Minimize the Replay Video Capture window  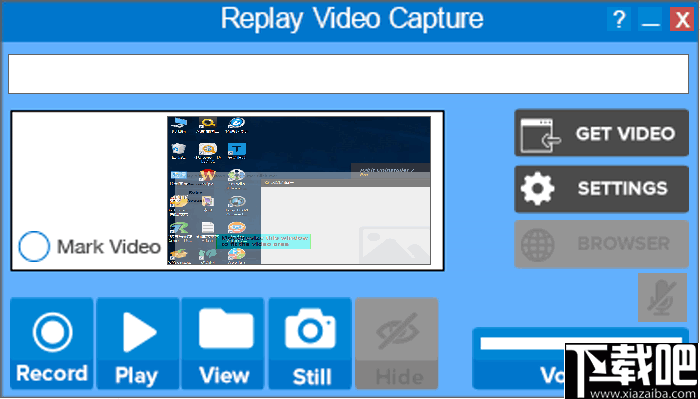[x=650, y=20]
